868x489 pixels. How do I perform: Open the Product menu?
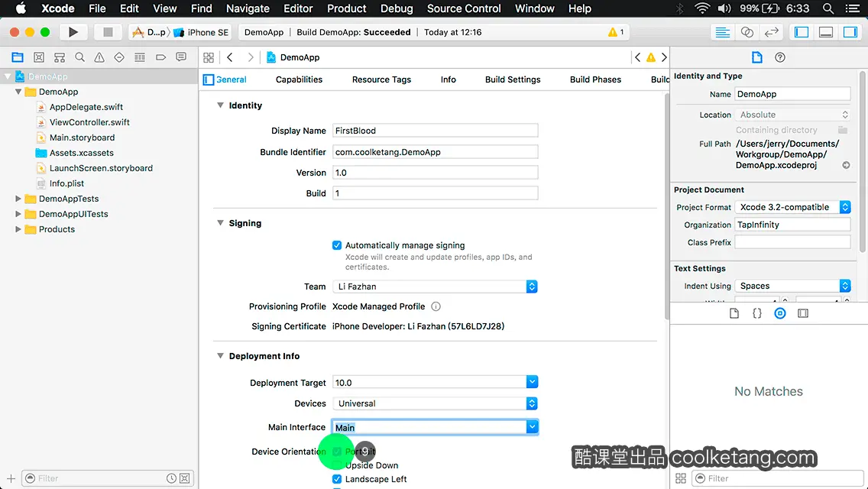point(347,8)
